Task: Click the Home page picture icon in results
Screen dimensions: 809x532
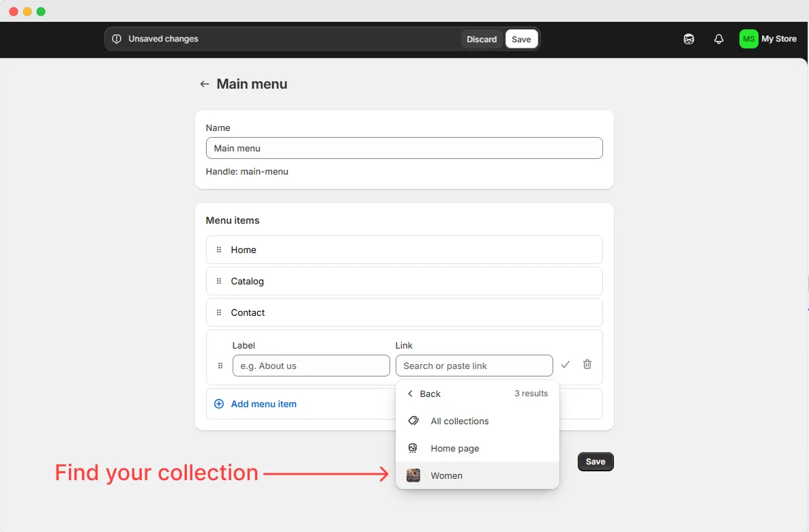Action: 413,448
